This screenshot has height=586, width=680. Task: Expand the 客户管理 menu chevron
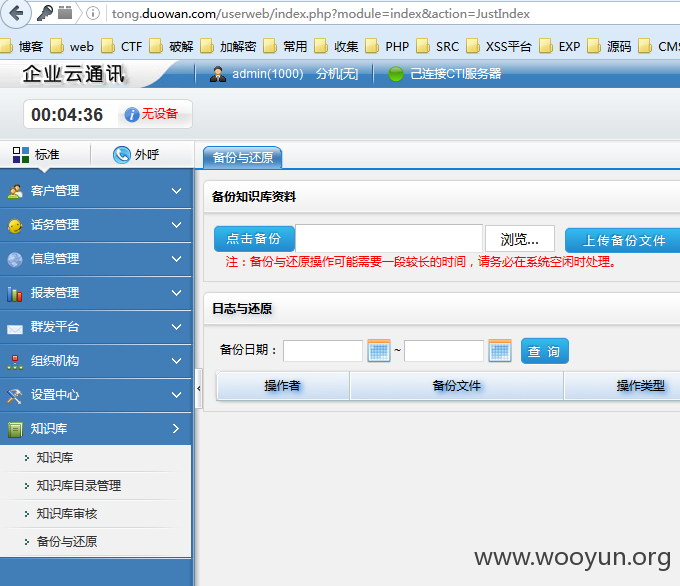coord(176,191)
